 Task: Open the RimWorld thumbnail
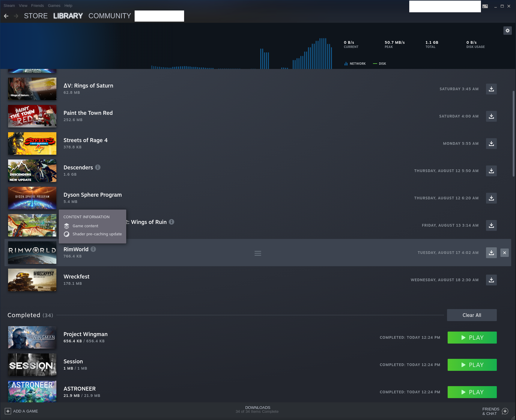32,253
